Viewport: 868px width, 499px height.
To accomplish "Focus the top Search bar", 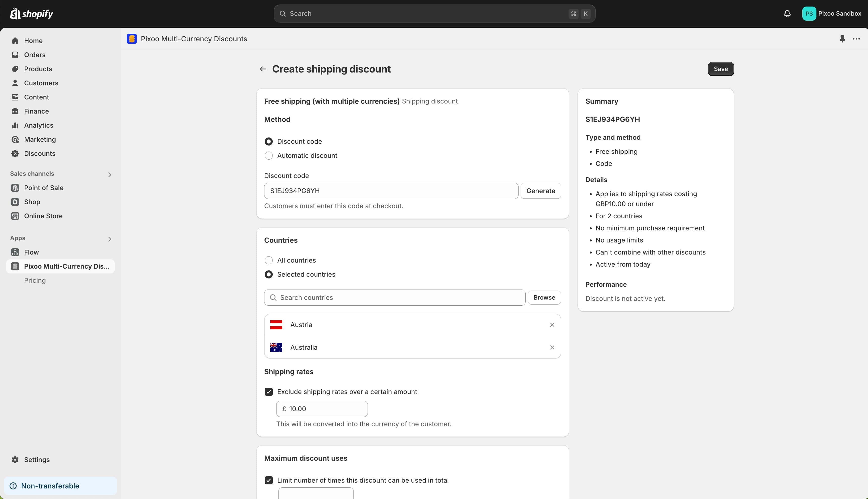I will (x=434, y=14).
